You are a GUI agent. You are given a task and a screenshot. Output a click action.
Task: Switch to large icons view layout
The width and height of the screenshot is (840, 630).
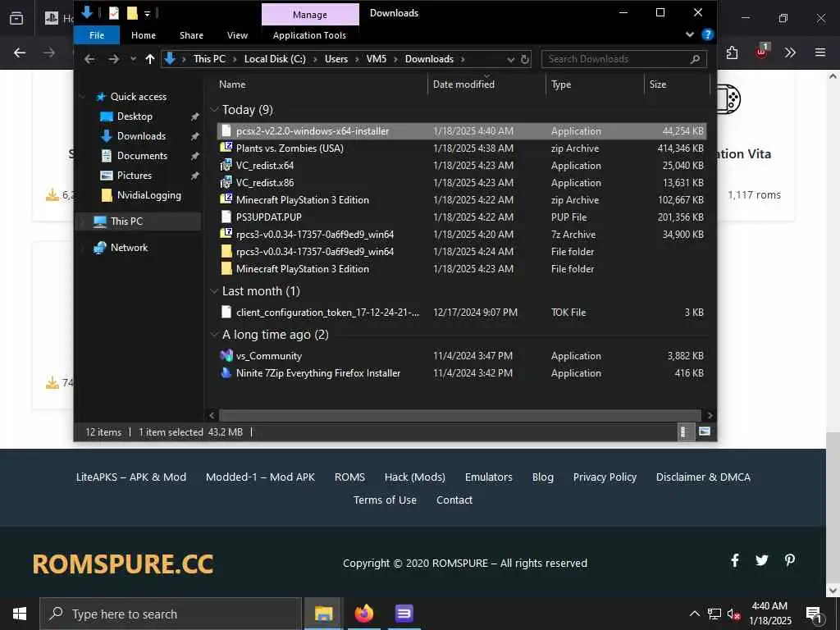[705, 431]
